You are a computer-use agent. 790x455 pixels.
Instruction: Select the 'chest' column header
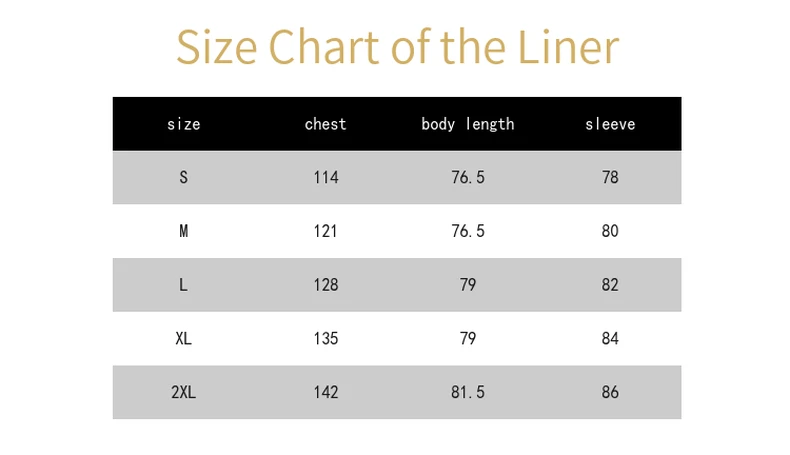click(x=325, y=124)
